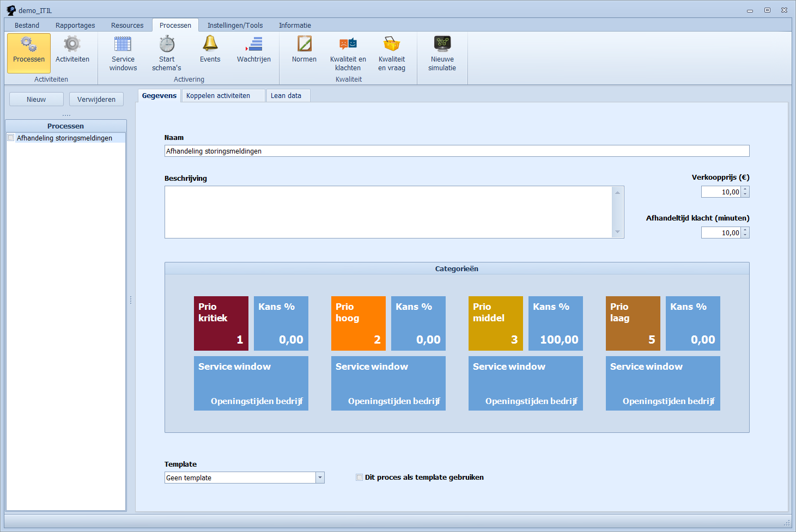
Task: Switch to Lean data tab
Action: coord(288,96)
